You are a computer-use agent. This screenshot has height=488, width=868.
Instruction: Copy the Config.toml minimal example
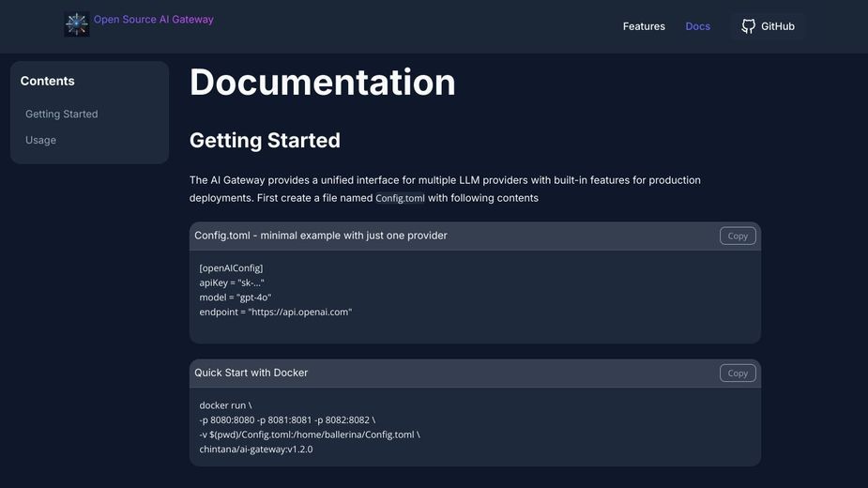(738, 236)
